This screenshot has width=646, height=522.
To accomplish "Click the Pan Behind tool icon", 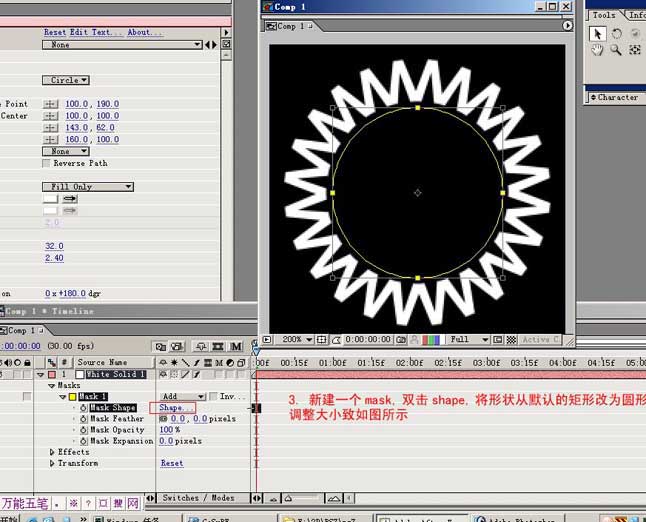I will click(x=635, y=50).
